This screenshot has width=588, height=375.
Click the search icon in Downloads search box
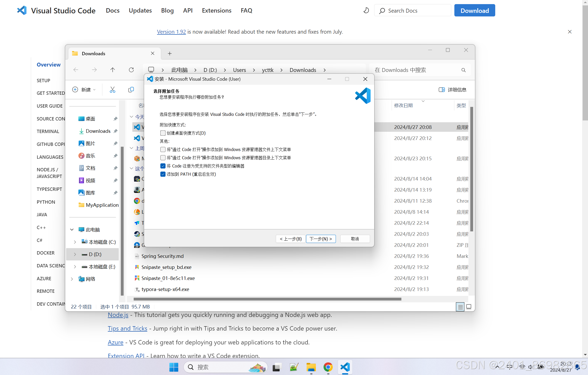point(463,70)
